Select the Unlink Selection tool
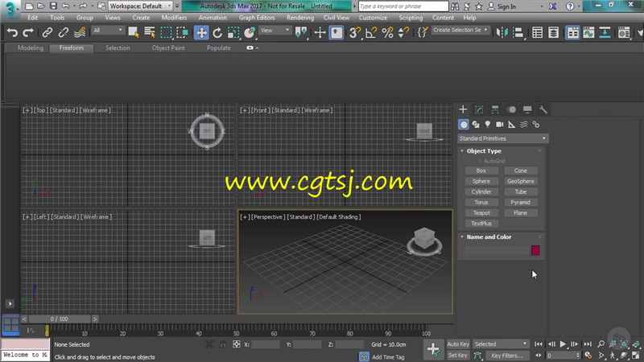This screenshot has height=362, width=644. 64,32
